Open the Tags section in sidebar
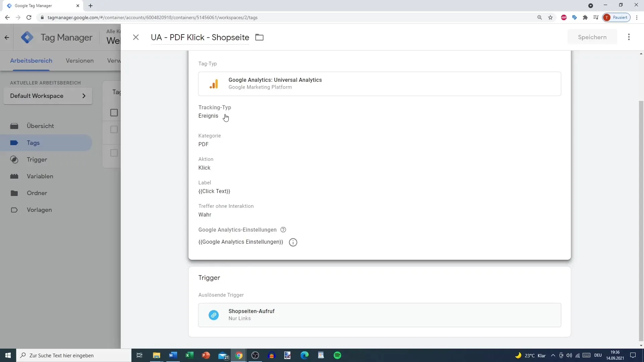This screenshot has height=362, width=644. point(33,142)
